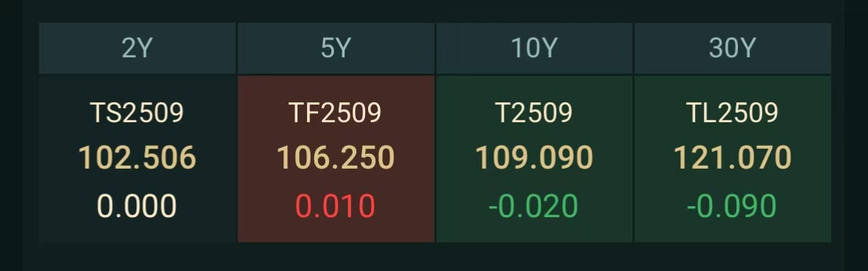The width and height of the screenshot is (868, 271).
Task: Click the TF2509 contract code label
Action: point(335,113)
